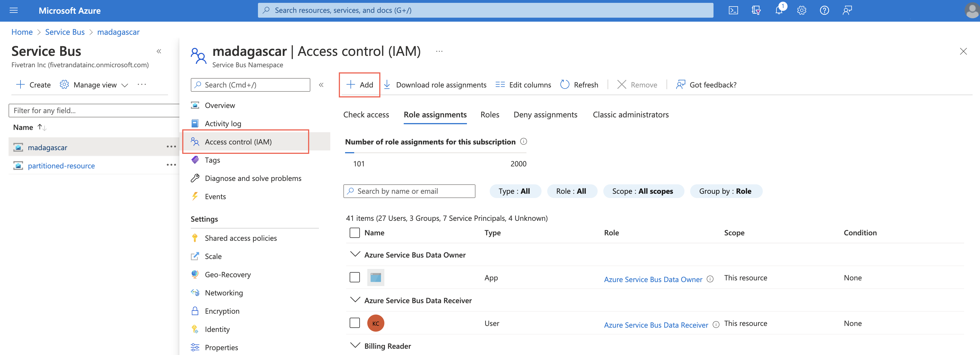The height and width of the screenshot is (355, 980).
Task: Check the KC User row checkbox
Action: (354, 323)
